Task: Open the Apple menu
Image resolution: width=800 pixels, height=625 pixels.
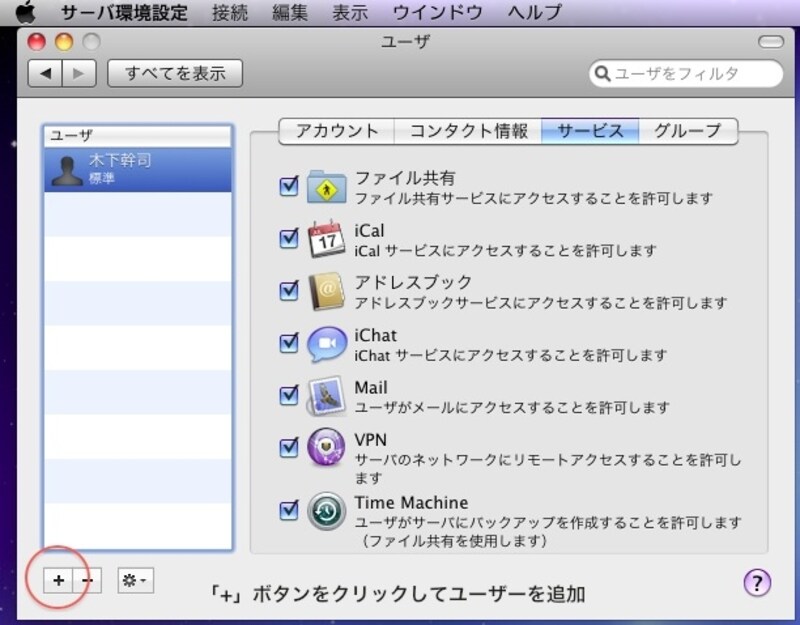Action: click(x=26, y=13)
